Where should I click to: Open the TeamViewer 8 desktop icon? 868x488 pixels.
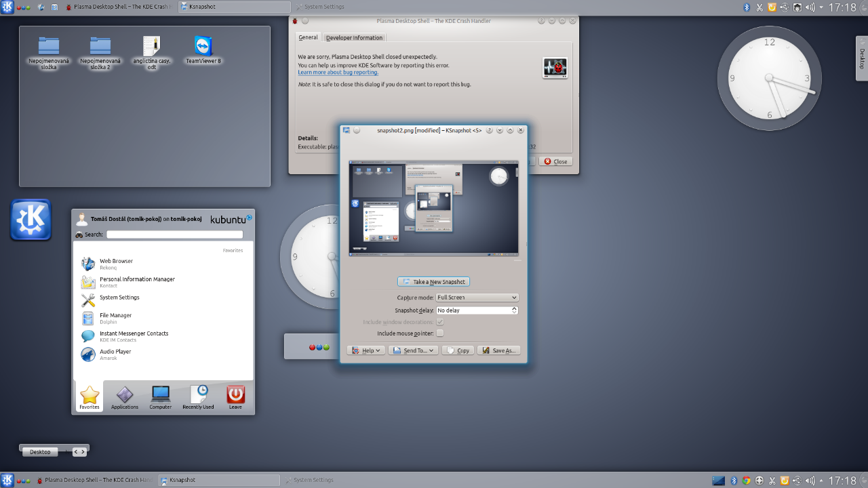coord(203,47)
